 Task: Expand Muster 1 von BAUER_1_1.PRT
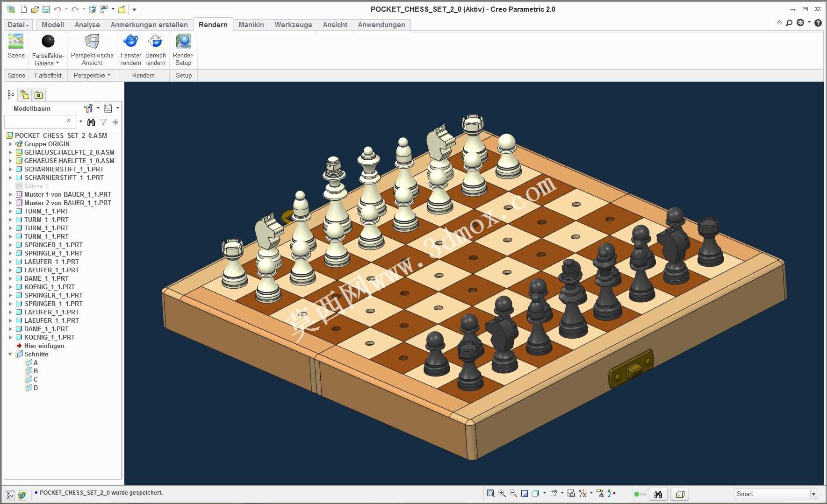pos(10,195)
